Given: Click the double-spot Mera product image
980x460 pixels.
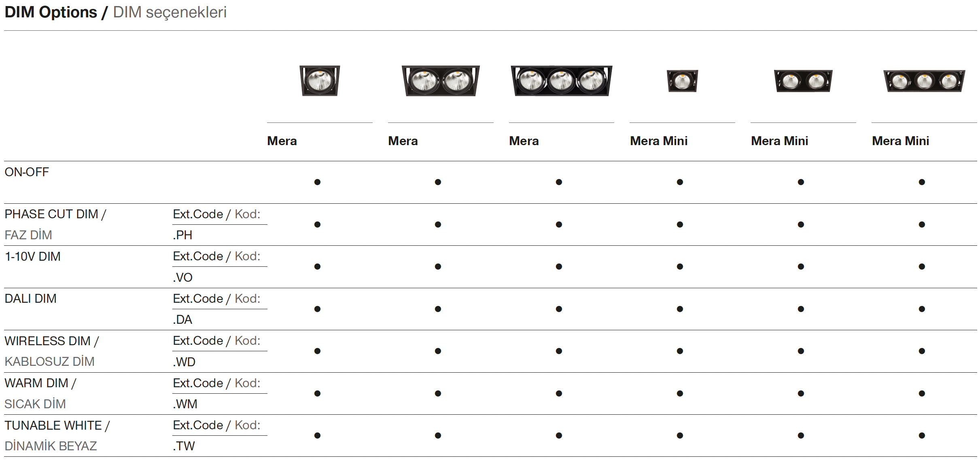Looking at the screenshot, I should click(x=441, y=80).
